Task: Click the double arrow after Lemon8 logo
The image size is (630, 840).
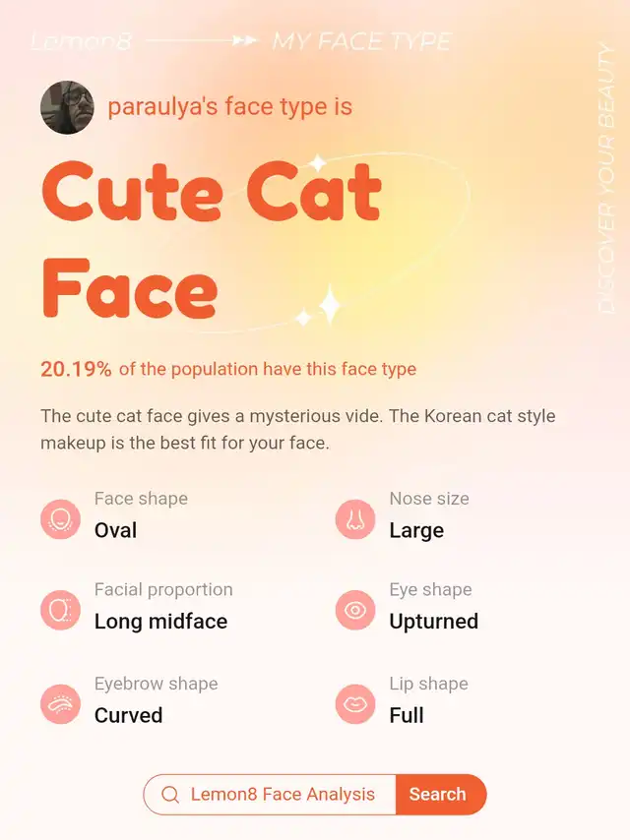Action: [245, 40]
